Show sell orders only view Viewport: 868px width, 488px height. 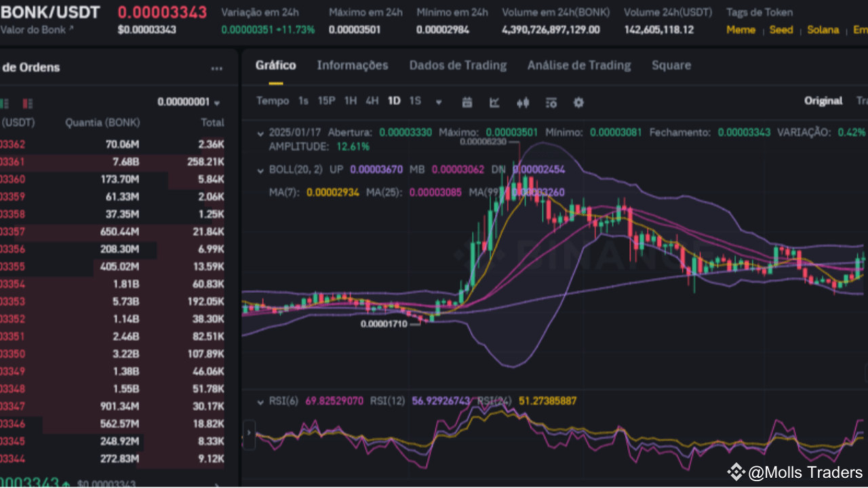(28, 104)
